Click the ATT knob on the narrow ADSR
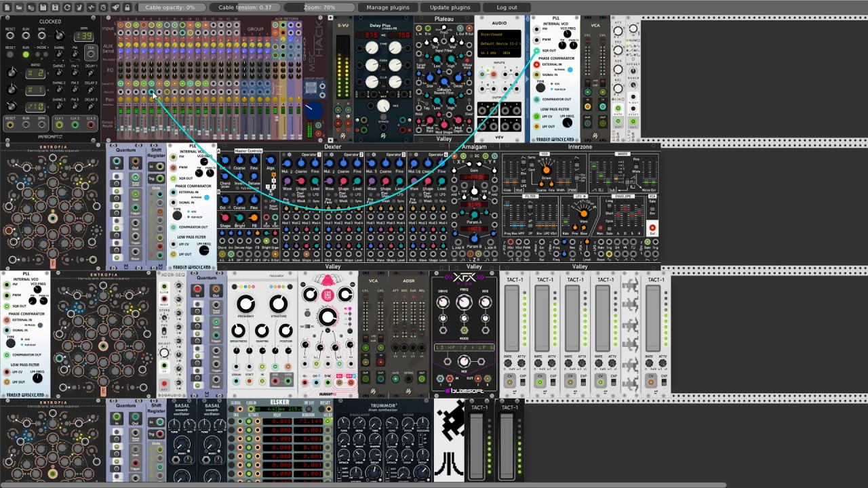 pyautogui.click(x=617, y=32)
